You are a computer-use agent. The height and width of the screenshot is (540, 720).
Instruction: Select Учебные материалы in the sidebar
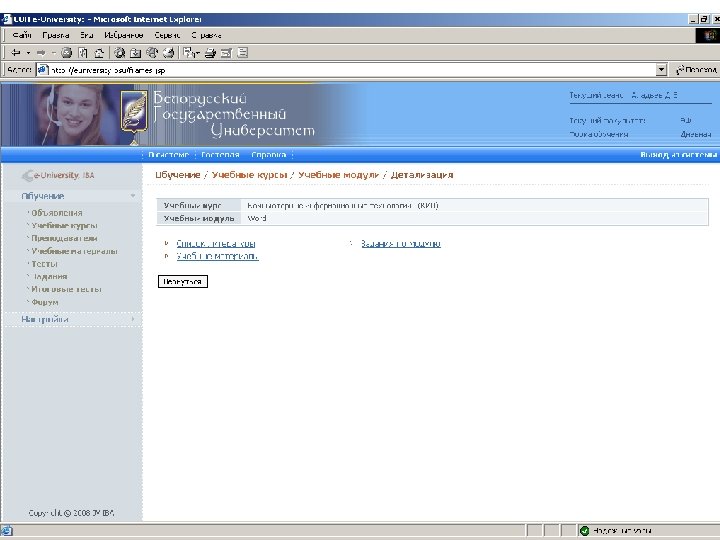74,251
